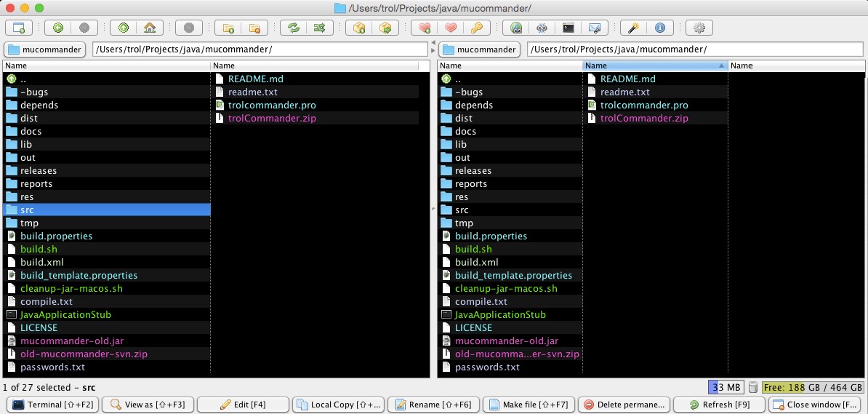The width and height of the screenshot is (868, 414).
Task: Go to parent folder using the up arrow icon
Action: pyautogui.click(x=124, y=28)
